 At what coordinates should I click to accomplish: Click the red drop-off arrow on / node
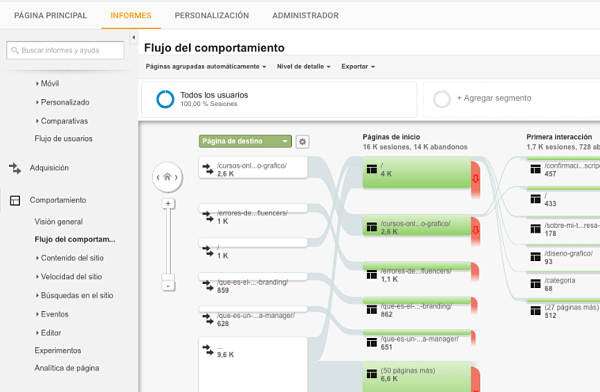tap(476, 178)
